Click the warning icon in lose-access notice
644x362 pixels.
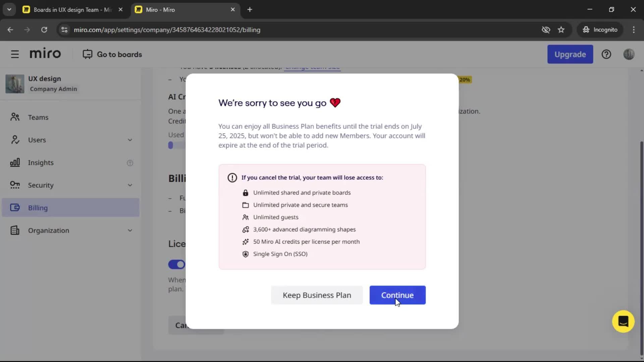pos(232,178)
